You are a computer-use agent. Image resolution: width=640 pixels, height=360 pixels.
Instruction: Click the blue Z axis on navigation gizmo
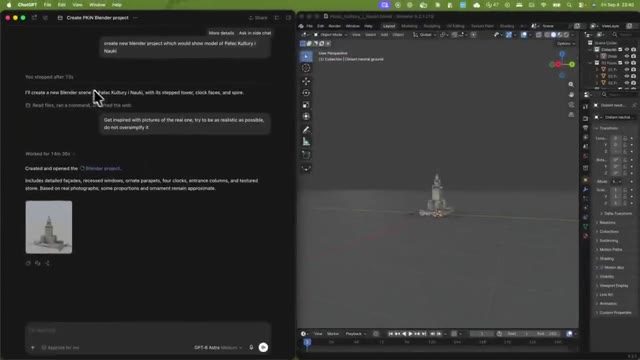[562, 54]
